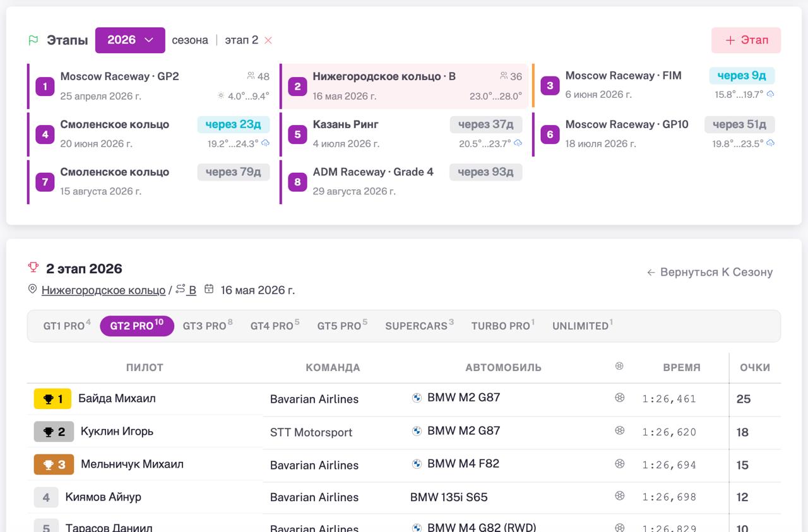Click tire icon in Киямов Айнур's row
This screenshot has width=808, height=532.
[x=620, y=496]
